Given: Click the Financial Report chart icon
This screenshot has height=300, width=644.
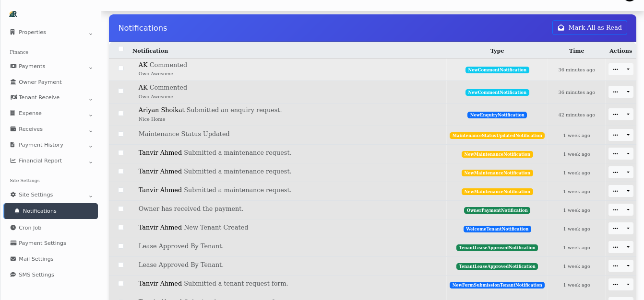Looking at the screenshot, I should tap(13, 161).
